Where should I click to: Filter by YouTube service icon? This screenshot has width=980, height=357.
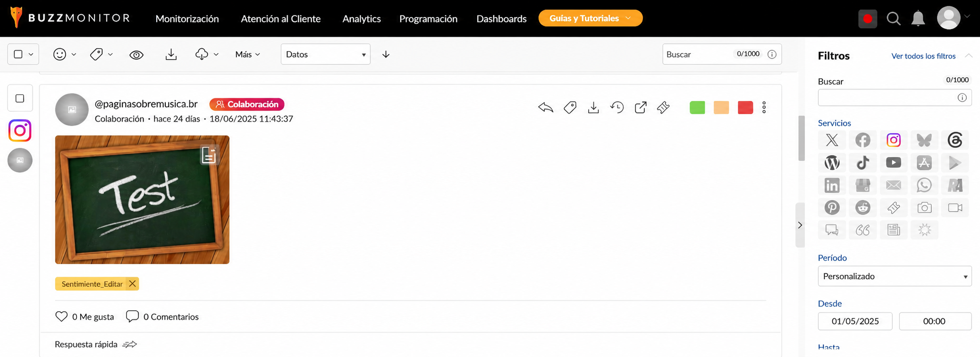point(893,163)
